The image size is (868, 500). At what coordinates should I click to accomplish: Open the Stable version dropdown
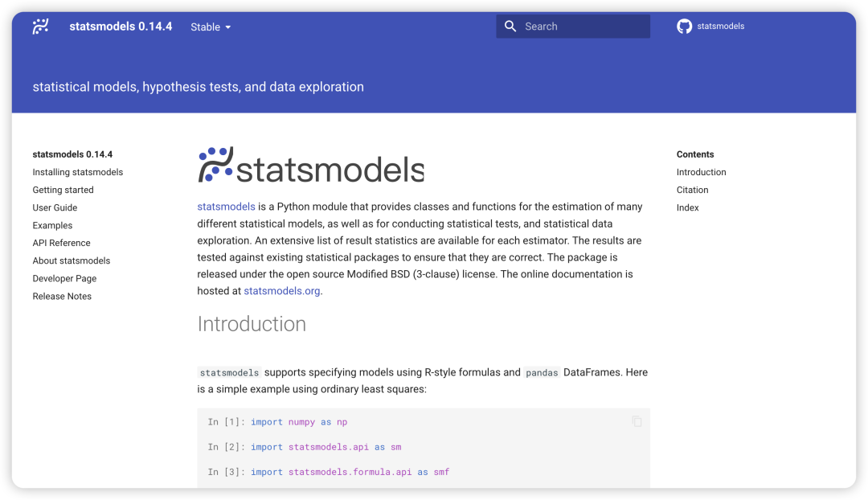(211, 27)
